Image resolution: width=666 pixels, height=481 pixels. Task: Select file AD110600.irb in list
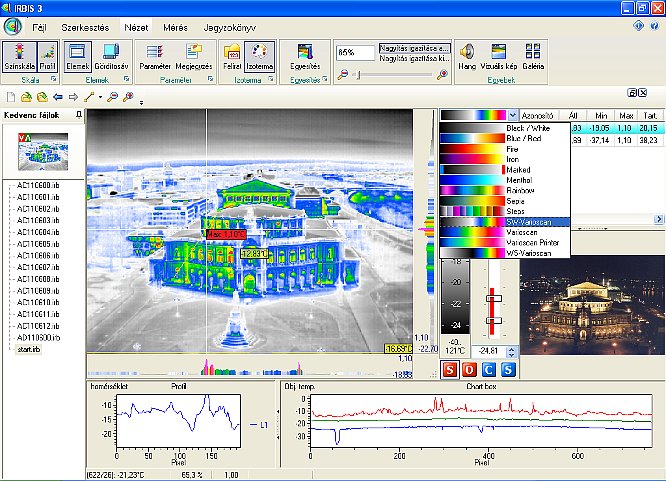pyautogui.click(x=38, y=338)
